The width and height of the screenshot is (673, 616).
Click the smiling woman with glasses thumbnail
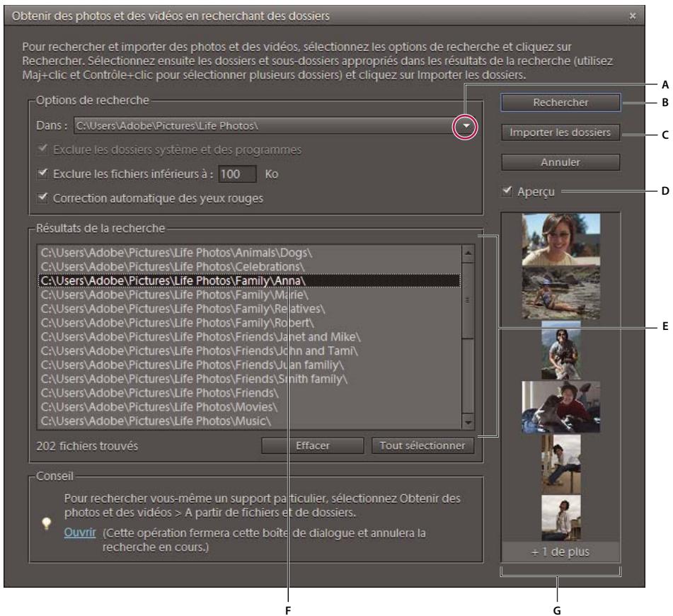pyautogui.click(x=561, y=240)
